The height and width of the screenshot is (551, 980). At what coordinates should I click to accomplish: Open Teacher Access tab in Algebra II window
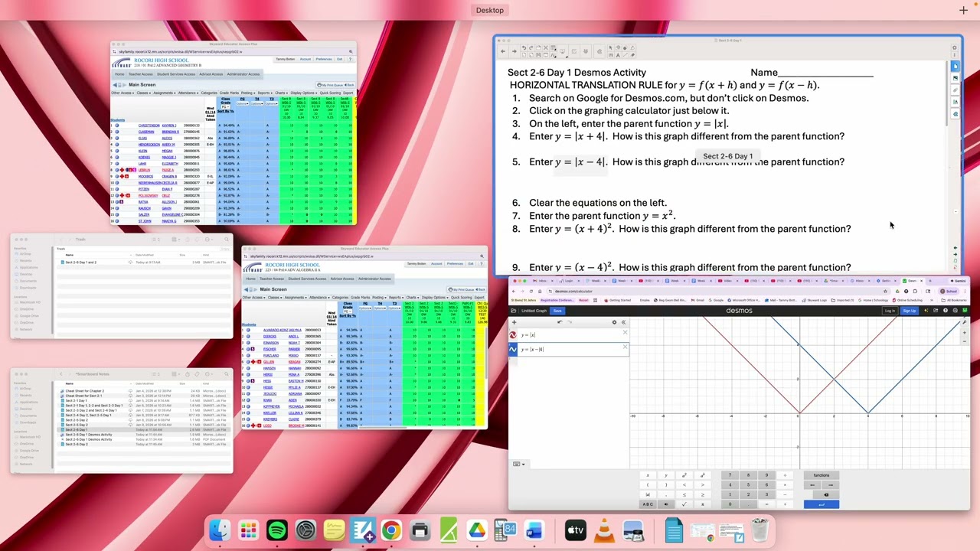(x=272, y=279)
